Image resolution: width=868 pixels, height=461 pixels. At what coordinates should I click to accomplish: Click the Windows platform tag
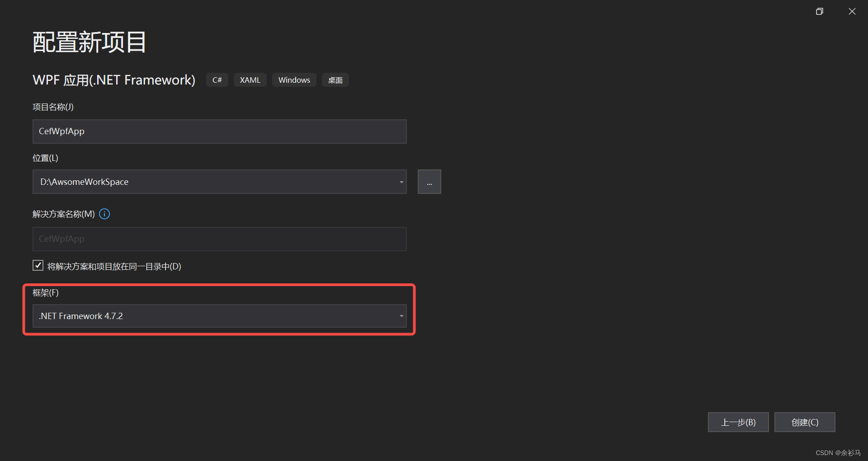(x=294, y=80)
